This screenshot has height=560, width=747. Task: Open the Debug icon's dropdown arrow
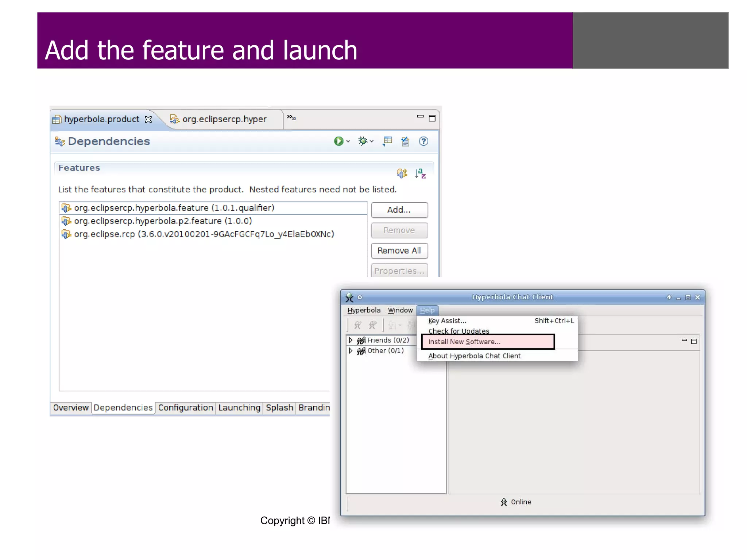[372, 141]
